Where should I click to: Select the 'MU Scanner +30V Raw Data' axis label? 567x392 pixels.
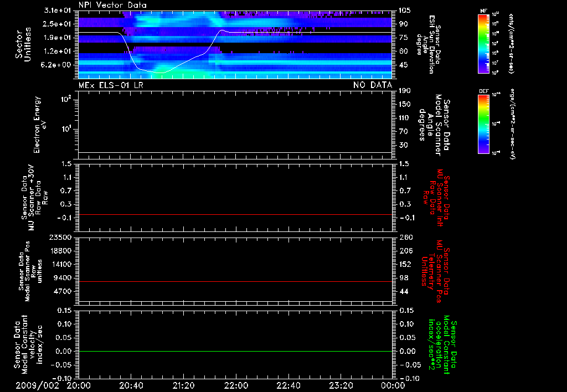point(34,198)
